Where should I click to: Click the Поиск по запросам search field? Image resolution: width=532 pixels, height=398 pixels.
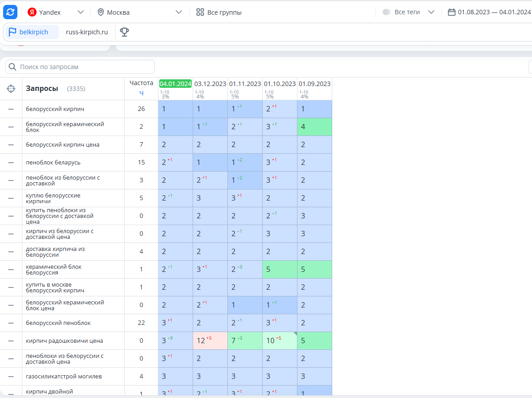coord(80,67)
